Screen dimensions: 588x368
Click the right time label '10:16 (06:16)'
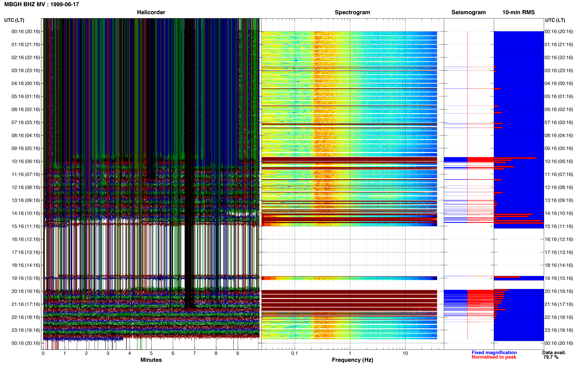(x=559, y=161)
